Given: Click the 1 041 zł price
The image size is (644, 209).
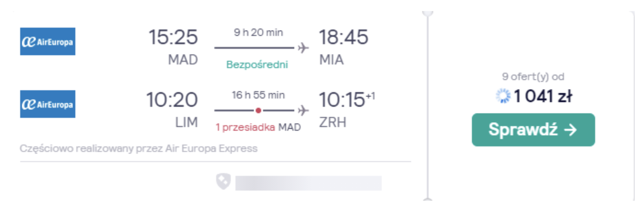Looking at the screenshot, I should click(x=543, y=96).
